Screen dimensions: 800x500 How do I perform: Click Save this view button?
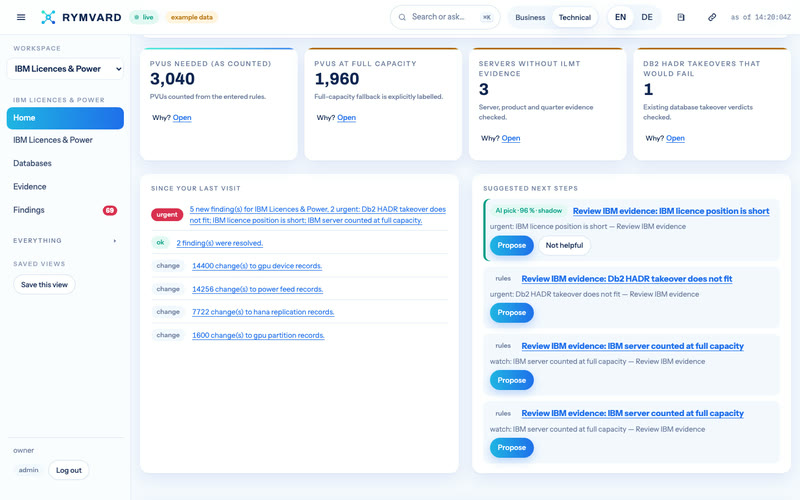pos(44,285)
